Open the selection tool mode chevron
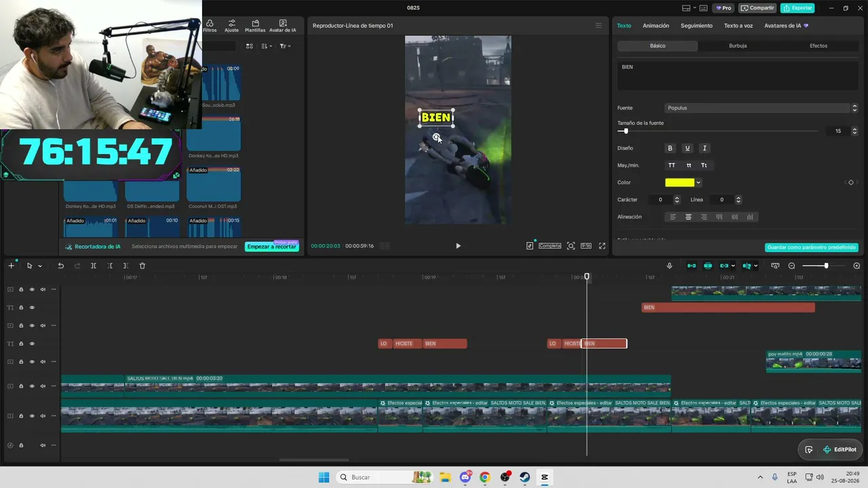This screenshot has width=868, height=488. (x=40, y=266)
